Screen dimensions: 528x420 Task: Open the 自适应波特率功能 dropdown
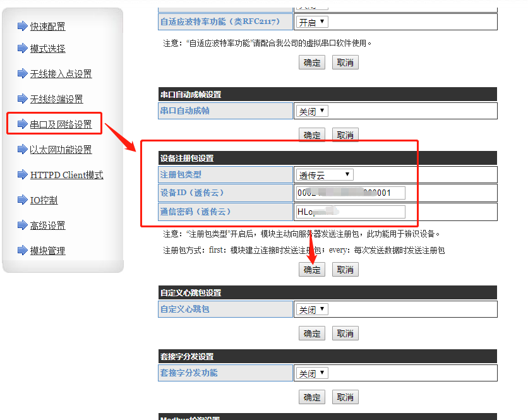pos(312,22)
